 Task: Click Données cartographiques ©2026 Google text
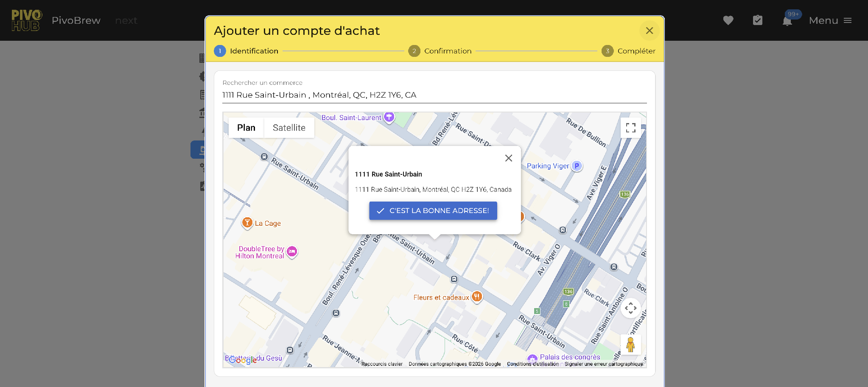point(455,364)
